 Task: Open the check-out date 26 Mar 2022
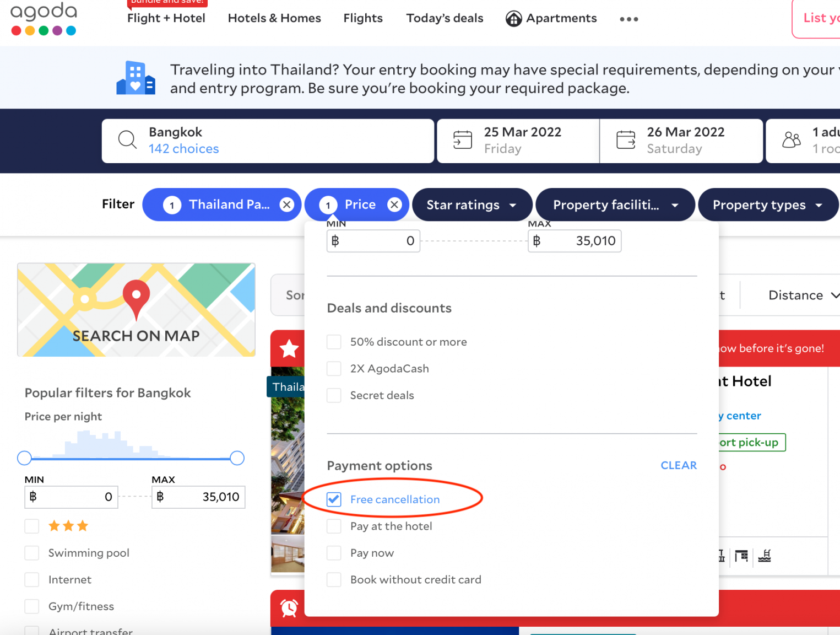(681, 141)
